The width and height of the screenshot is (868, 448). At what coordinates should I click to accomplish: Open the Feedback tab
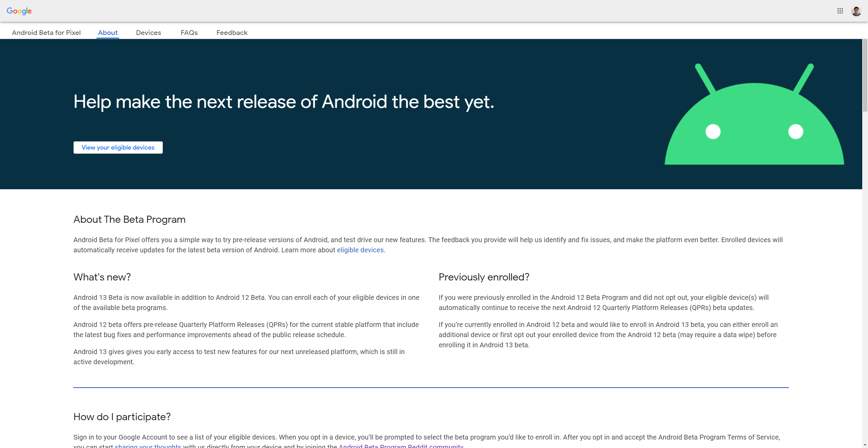232,33
